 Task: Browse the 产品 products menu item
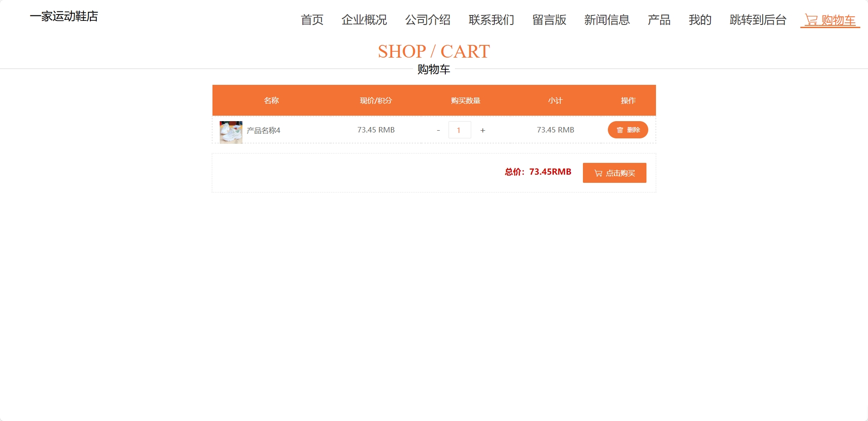(659, 20)
